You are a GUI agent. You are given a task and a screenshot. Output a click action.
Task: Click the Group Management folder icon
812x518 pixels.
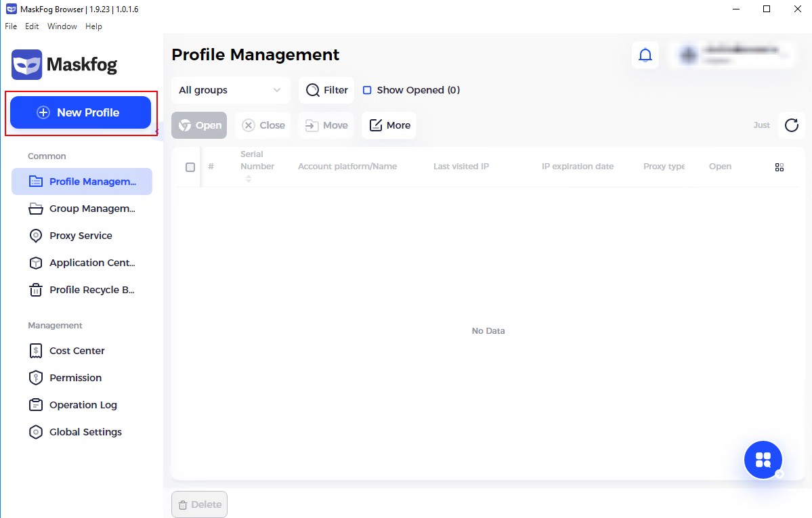point(36,209)
